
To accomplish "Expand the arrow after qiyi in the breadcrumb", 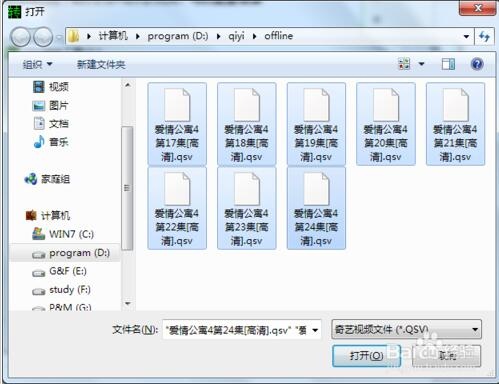I will (x=254, y=36).
